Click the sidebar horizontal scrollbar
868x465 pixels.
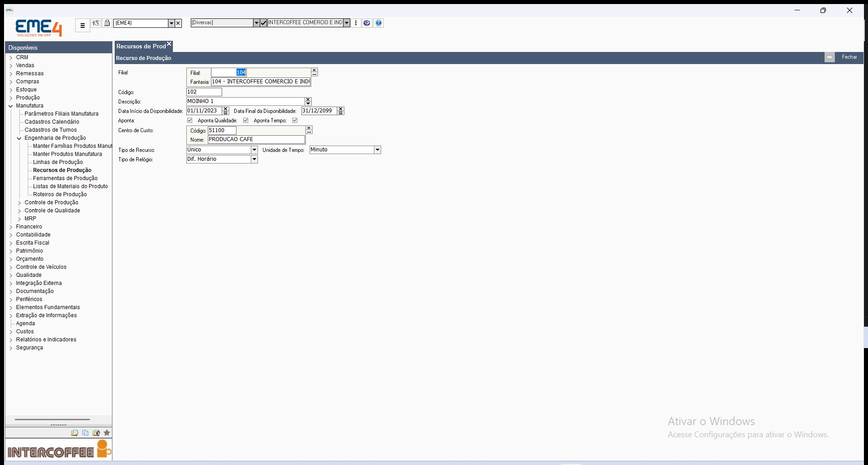point(52,420)
